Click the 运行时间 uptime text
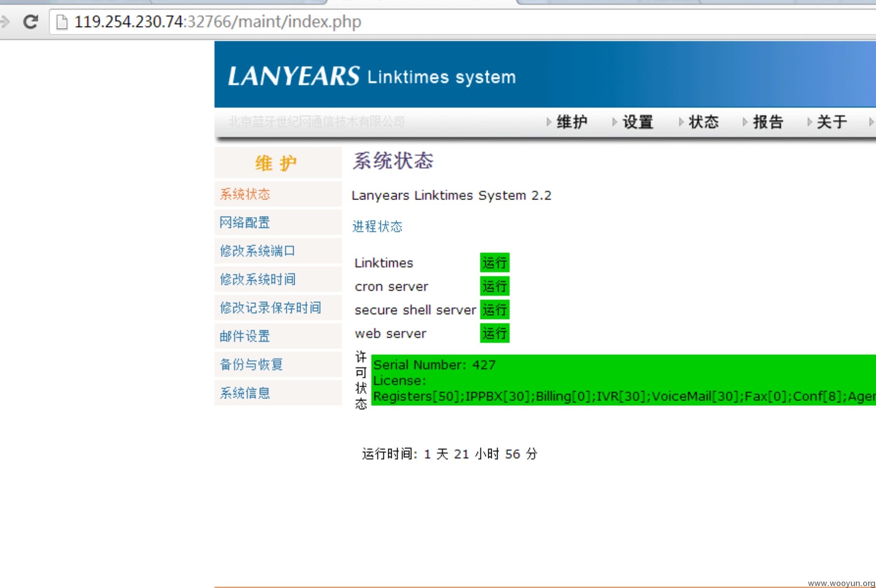 449,454
